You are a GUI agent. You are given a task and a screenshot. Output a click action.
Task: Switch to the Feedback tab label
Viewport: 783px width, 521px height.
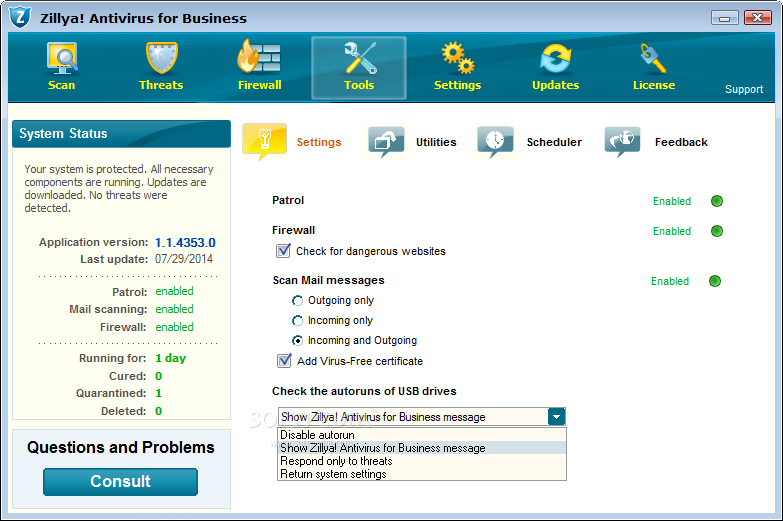681,142
